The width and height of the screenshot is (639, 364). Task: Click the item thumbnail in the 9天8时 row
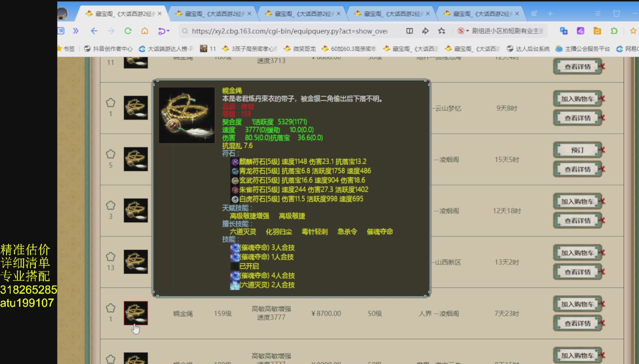(x=136, y=108)
